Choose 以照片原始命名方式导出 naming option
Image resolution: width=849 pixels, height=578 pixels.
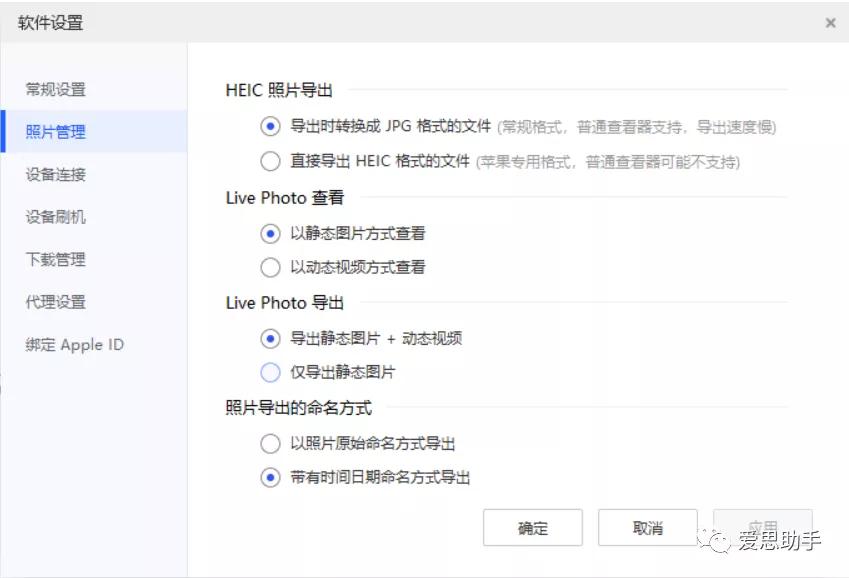click(269, 444)
